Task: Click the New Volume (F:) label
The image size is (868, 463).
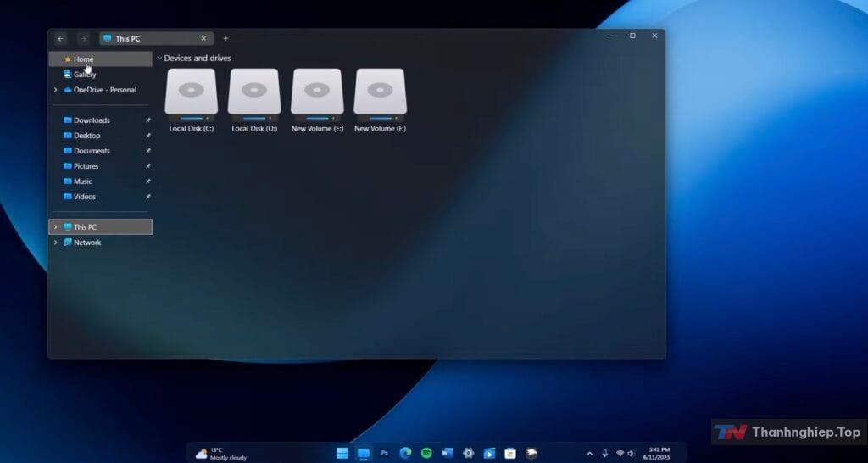Action: coord(381,129)
